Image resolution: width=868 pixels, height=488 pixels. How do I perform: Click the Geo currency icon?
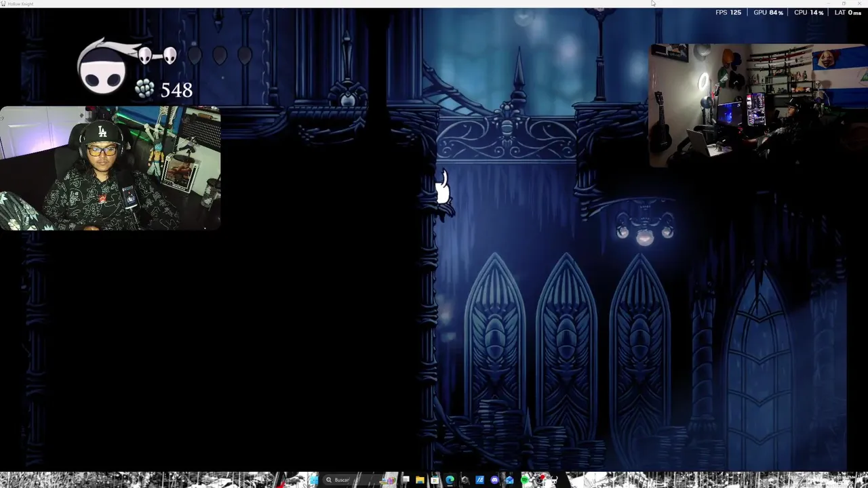click(144, 89)
